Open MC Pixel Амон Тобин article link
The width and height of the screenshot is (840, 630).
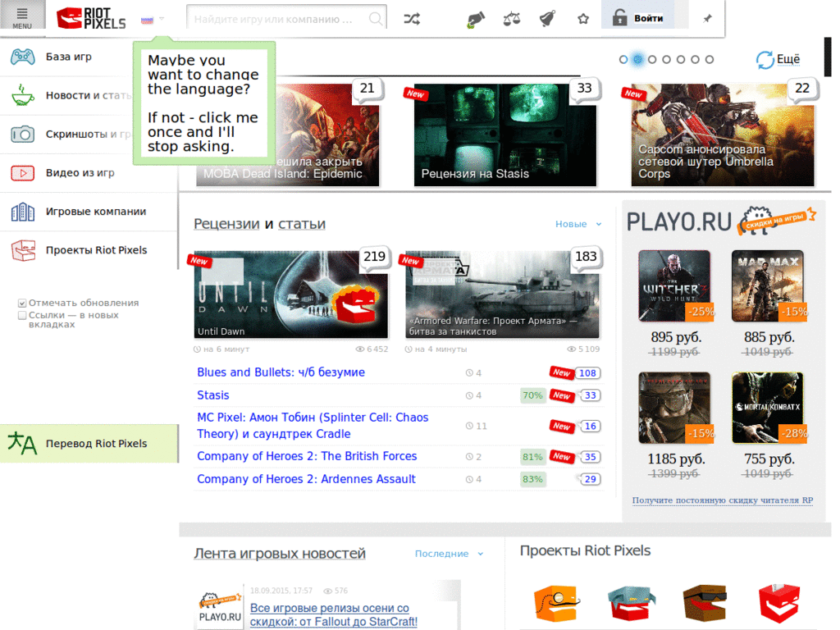313,426
